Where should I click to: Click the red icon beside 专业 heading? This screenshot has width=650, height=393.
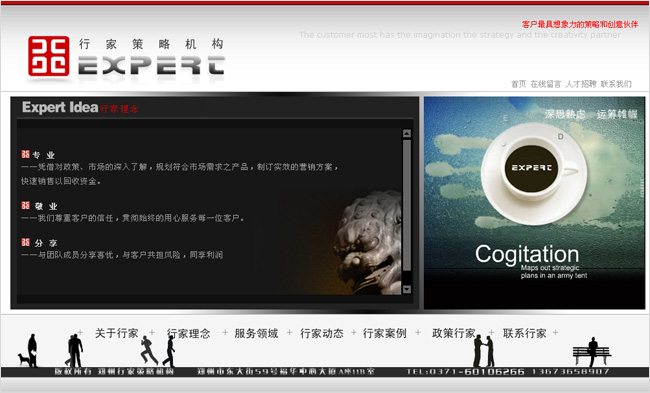click(x=25, y=154)
